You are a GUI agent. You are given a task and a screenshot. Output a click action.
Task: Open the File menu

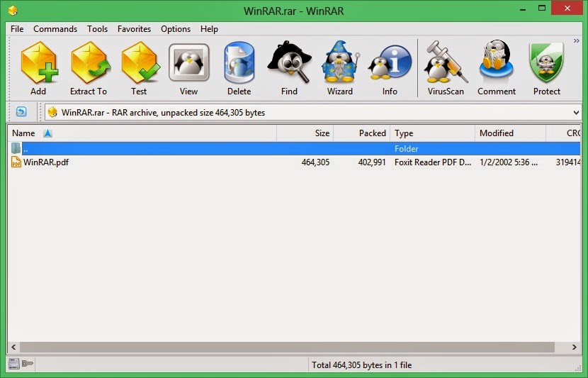click(x=17, y=29)
